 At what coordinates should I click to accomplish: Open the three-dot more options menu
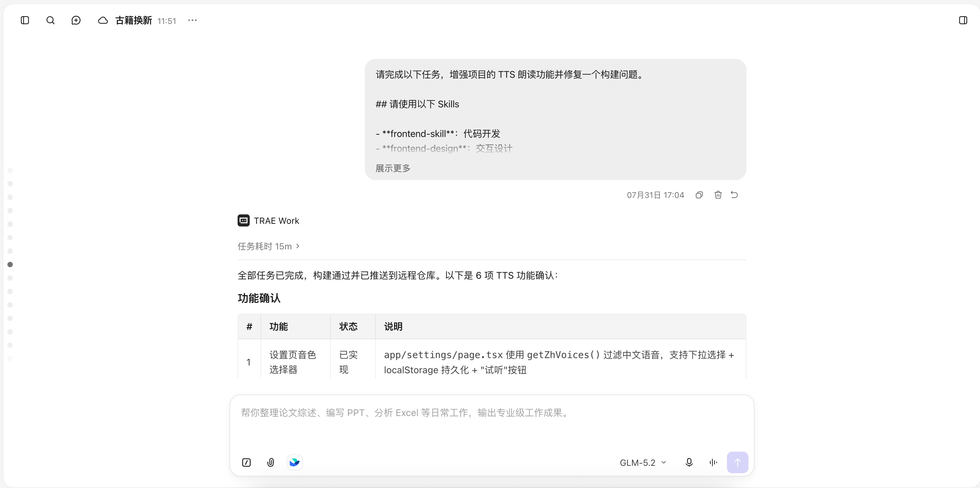pyautogui.click(x=193, y=20)
